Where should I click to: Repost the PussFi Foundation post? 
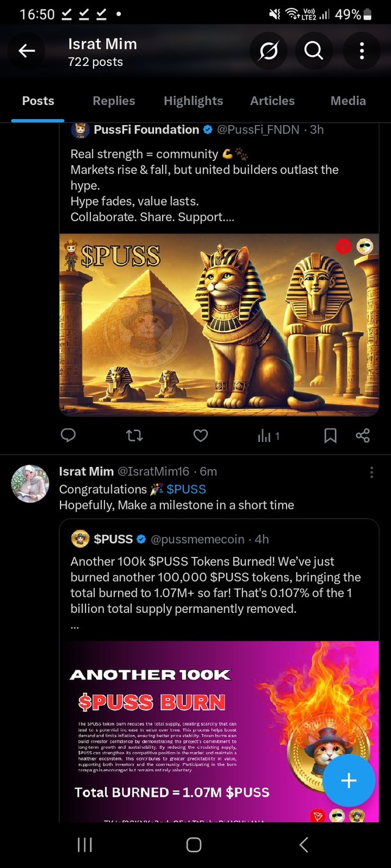134,435
